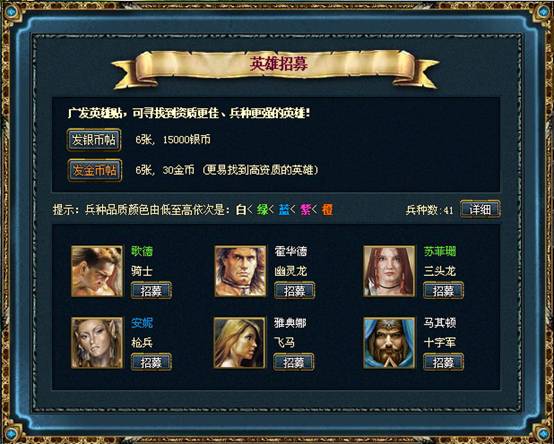Click the orange 橙 quality color label
The height and width of the screenshot is (444, 554).
point(327,210)
